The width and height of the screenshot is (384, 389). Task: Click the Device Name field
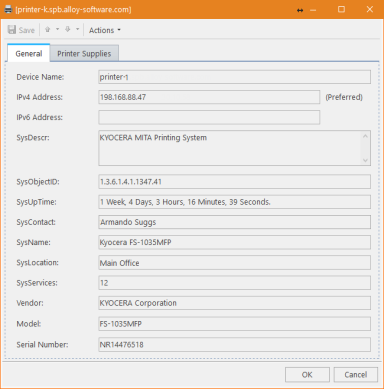(x=234, y=77)
